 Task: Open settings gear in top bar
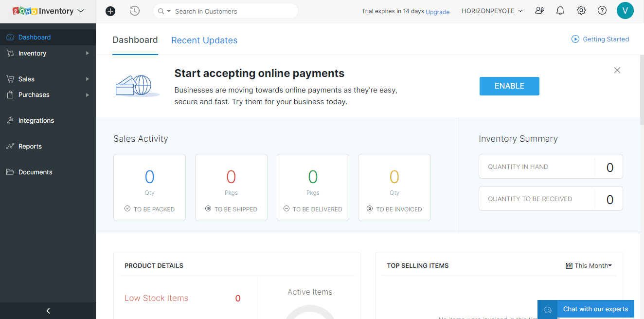click(581, 11)
